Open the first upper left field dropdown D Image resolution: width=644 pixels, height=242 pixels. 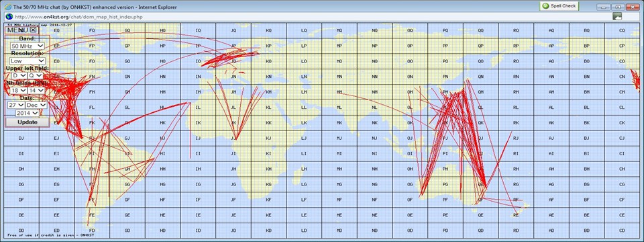tap(19, 76)
